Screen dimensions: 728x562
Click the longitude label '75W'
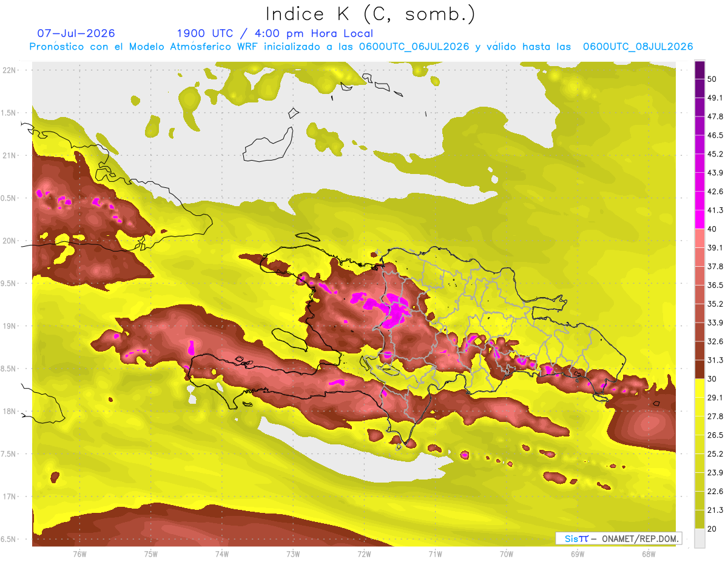tap(151, 554)
